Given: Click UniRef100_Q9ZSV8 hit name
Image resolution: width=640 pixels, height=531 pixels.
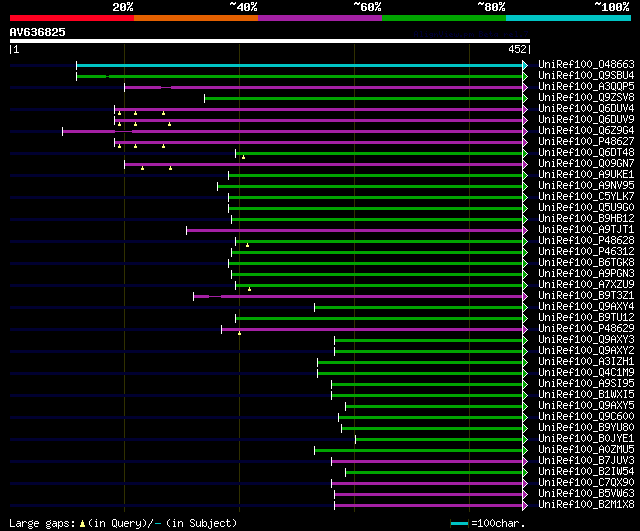Looking at the screenshot, I should click(586, 98).
